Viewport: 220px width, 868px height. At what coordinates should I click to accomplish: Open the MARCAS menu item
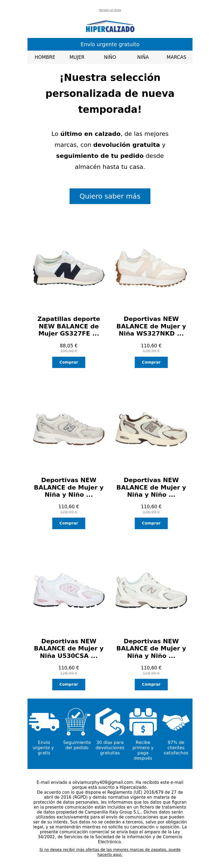(x=176, y=57)
